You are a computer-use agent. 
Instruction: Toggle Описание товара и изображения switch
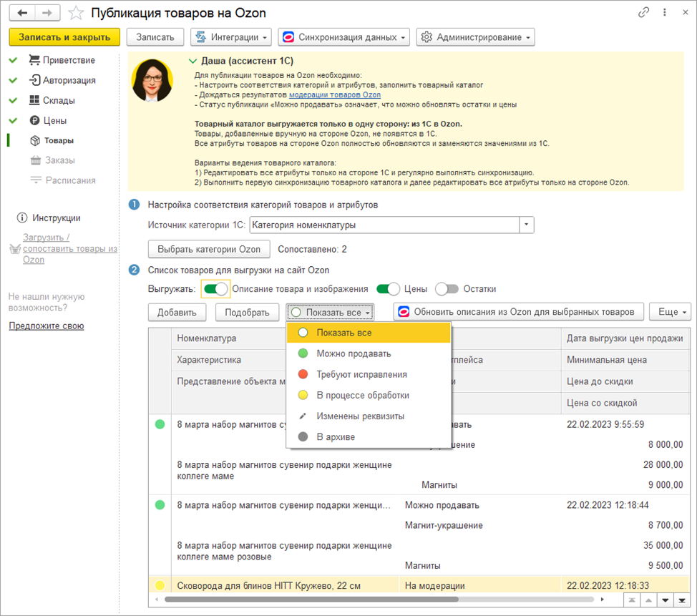coord(215,289)
